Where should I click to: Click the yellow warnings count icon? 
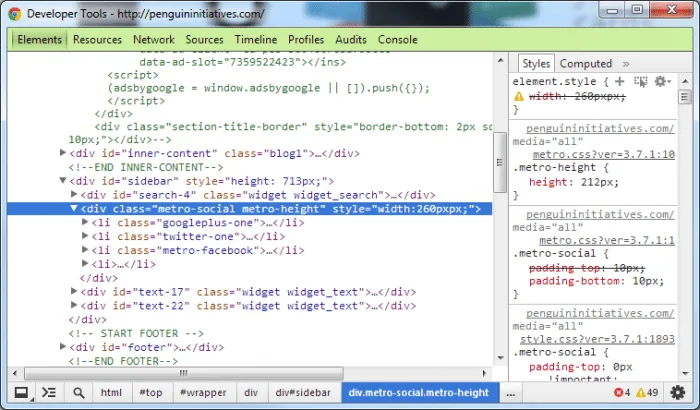tap(641, 393)
